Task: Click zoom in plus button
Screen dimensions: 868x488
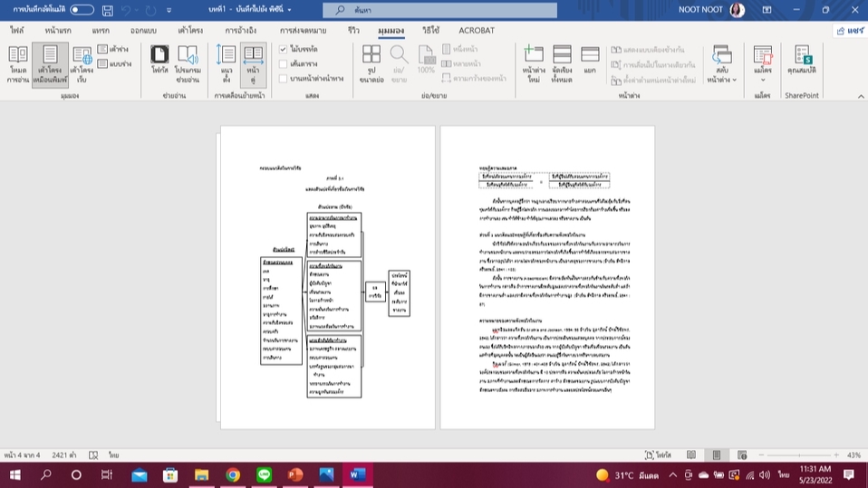Action: coord(836,455)
